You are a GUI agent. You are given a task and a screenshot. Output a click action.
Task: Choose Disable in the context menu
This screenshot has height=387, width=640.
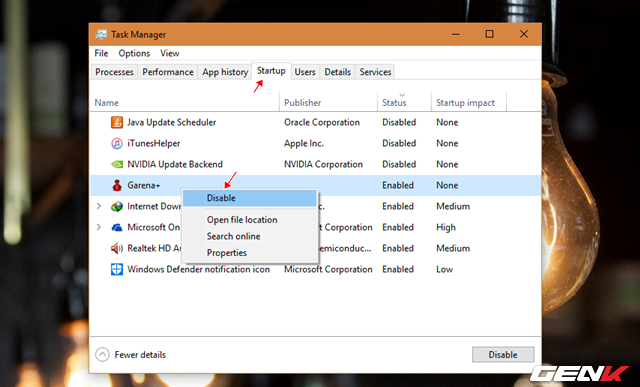tap(249, 198)
